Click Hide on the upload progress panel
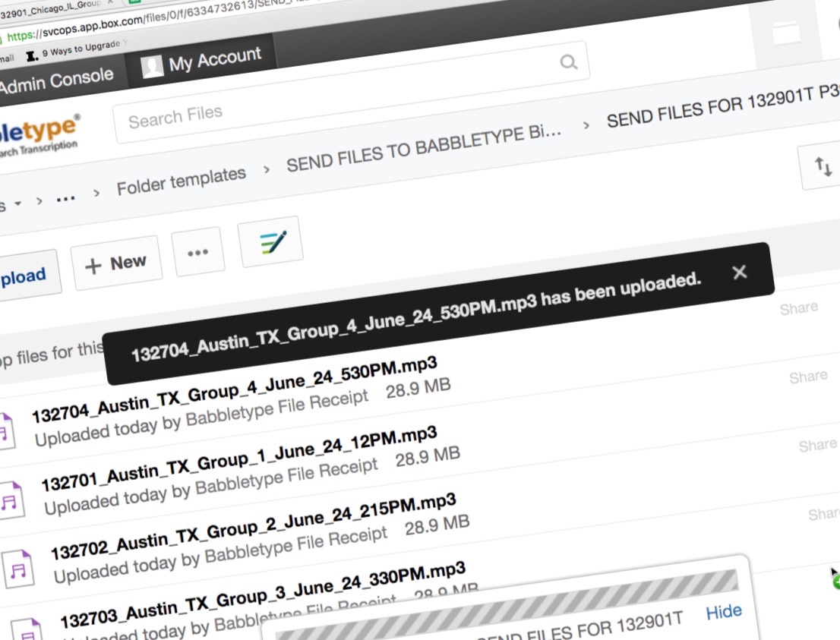 (x=724, y=612)
